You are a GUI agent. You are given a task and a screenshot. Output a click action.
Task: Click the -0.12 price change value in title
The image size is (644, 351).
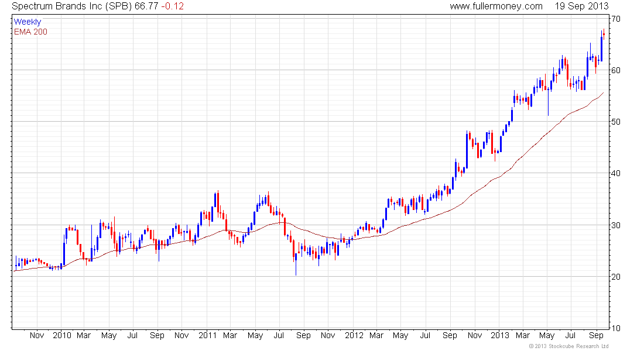click(x=176, y=6)
